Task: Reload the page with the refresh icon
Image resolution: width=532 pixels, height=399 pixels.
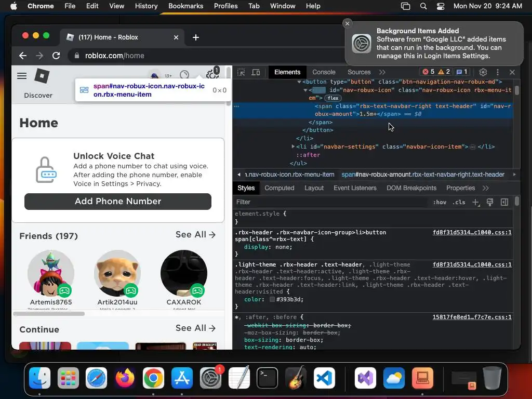Action: [x=56, y=56]
